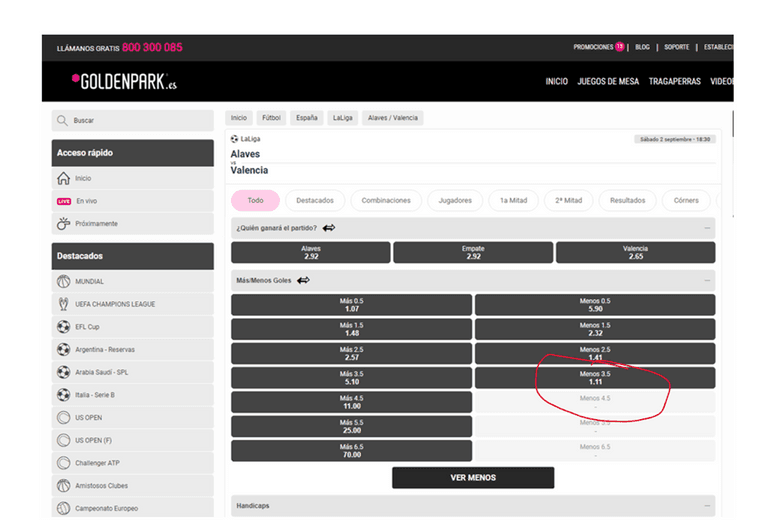Click the Alaves / Valencia breadcrumb
The height and width of the screenshot is (530, 760).
click(393, 118)
